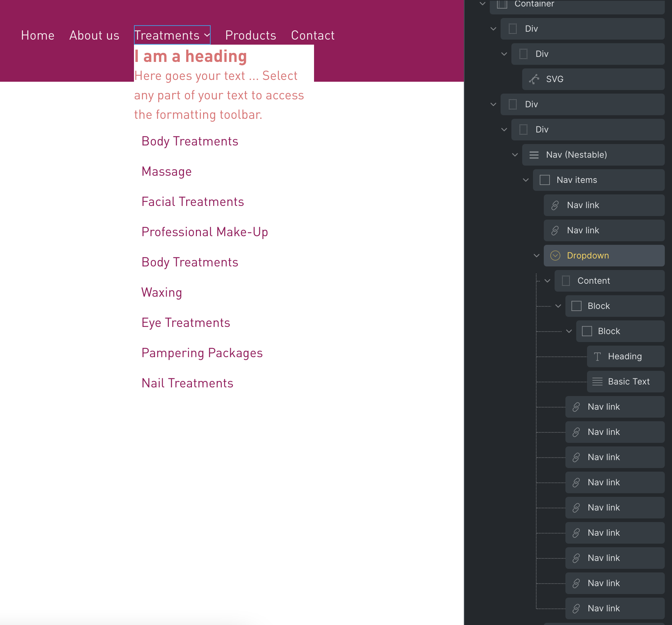Collapse the Dropdown element in tree
This screenshot has width=672, height=625.
click(x=537, y=256)
